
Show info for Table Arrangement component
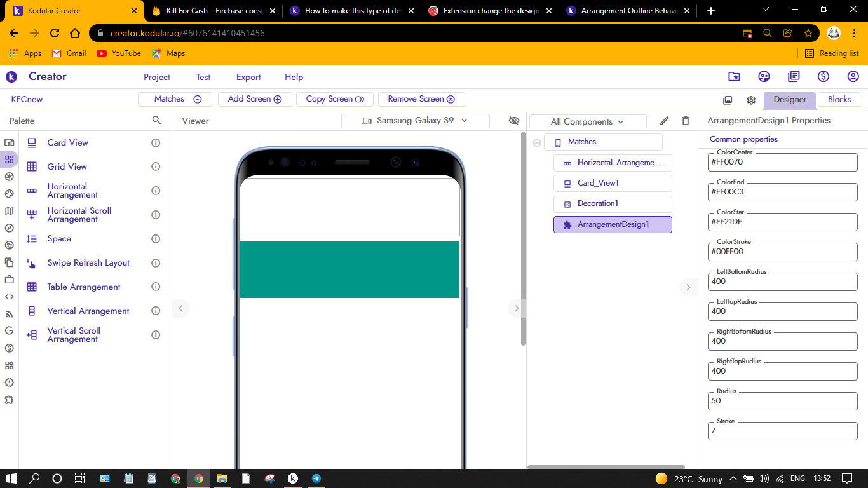156,287
